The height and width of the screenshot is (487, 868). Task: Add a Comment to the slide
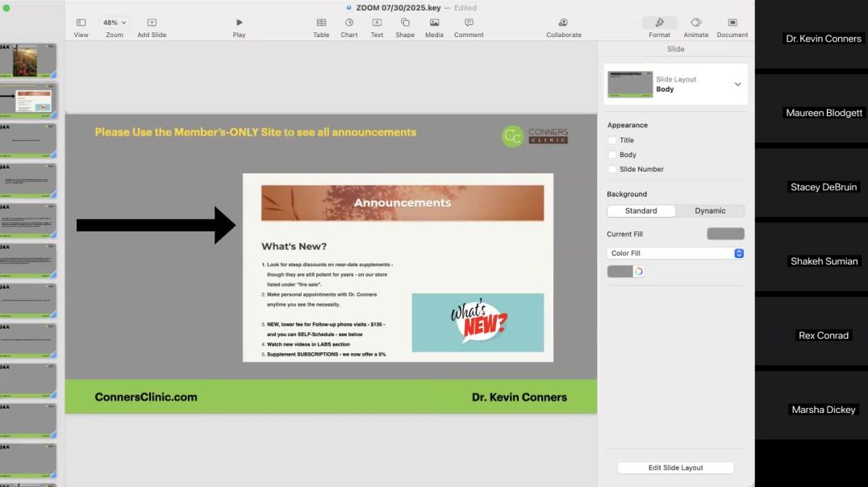point(469,27)
